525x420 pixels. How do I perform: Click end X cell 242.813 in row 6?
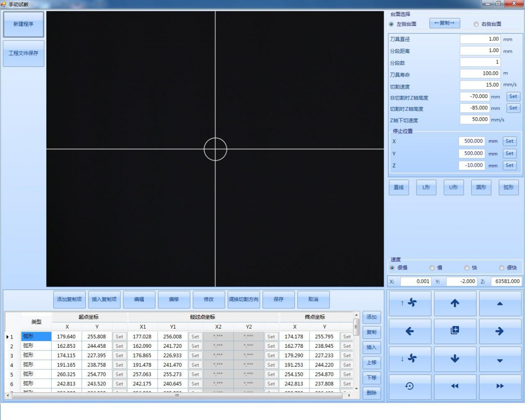(x=294, y=384)
